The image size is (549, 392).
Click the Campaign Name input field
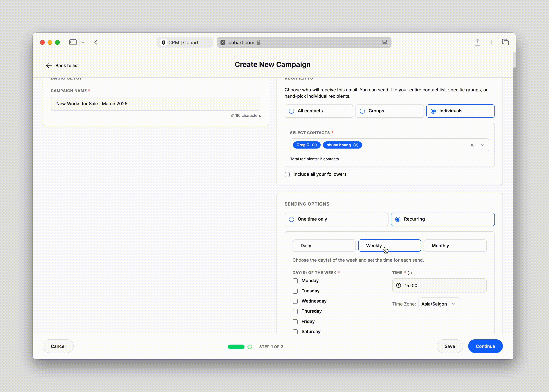click(x=156, y=104)
